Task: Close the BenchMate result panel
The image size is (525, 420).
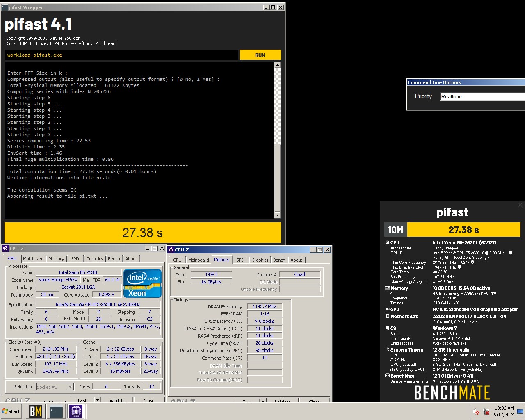Action: pos(520,205)
